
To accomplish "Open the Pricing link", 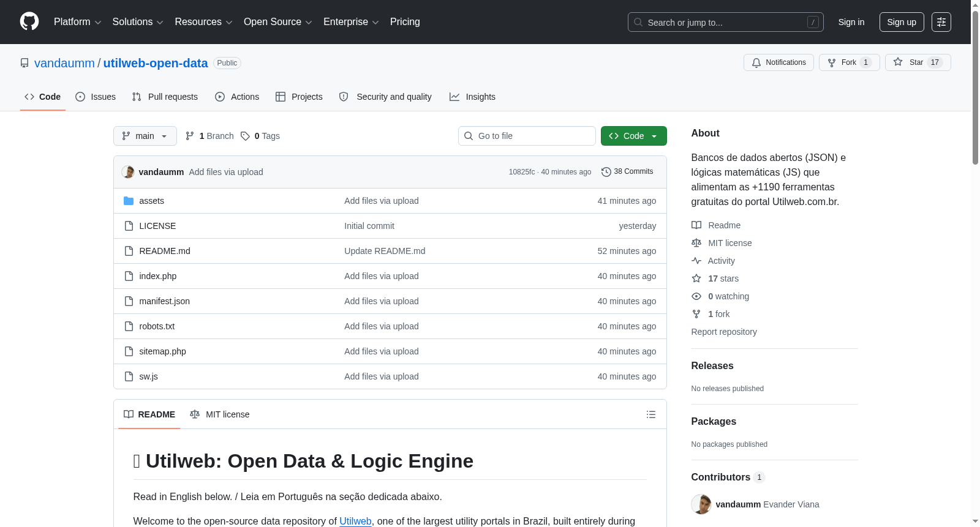I will [x=405, y=22].
